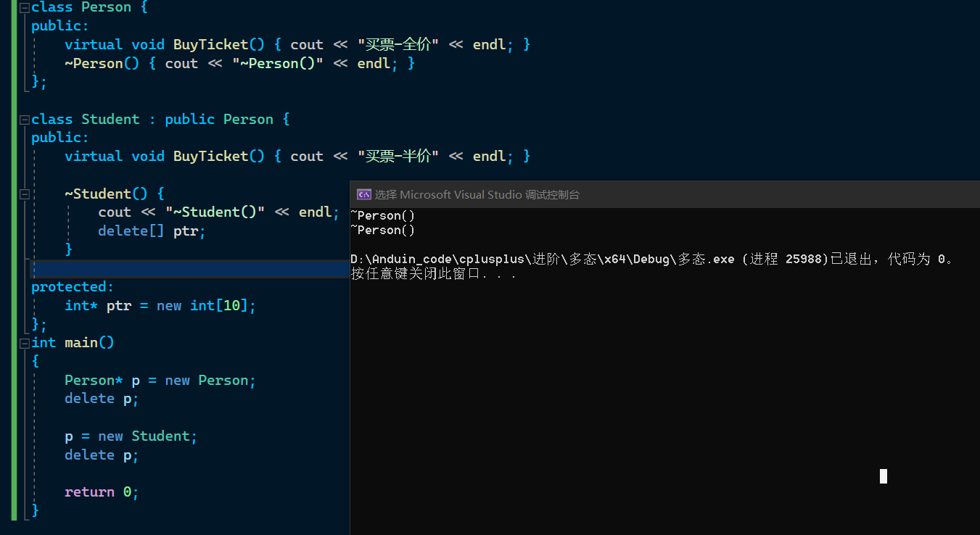Screen dimensions: 980x535
Task: Click the 'delete[] ptr;' statement
Action: (152, 231)
